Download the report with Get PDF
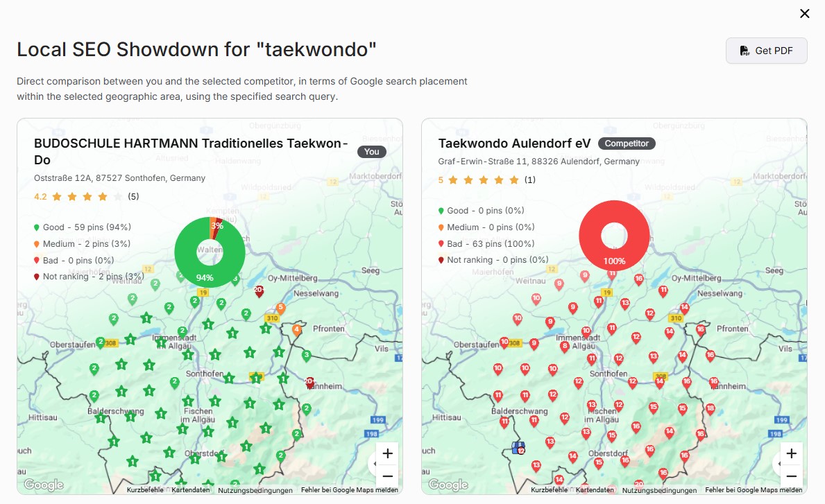825x504 pixels. tap(767, 51)
